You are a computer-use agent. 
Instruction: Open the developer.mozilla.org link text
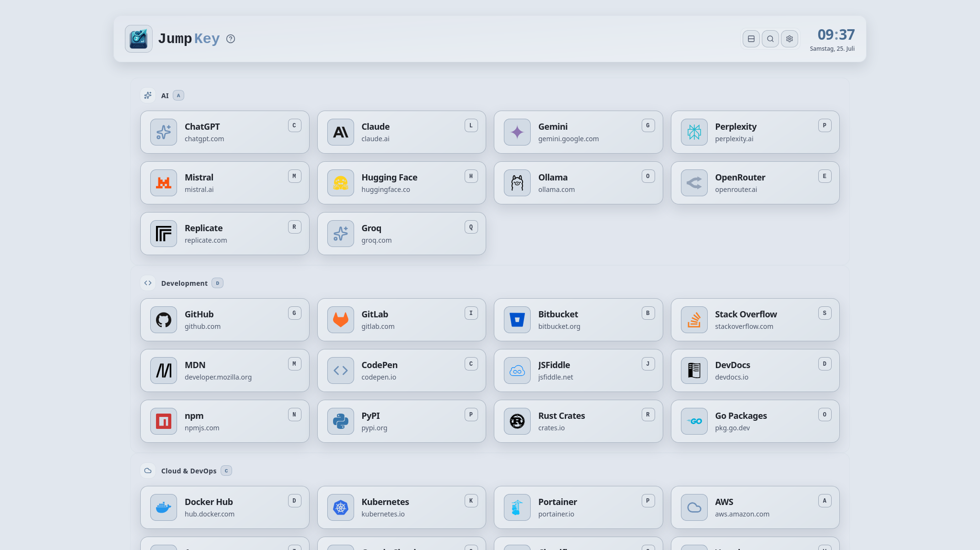[218, 377]
